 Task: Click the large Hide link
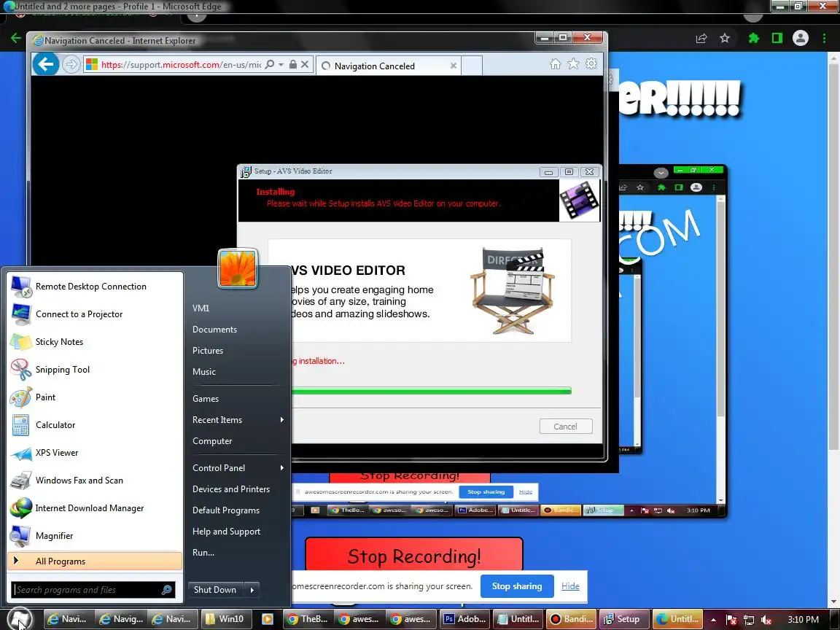[x=570, y=586]
